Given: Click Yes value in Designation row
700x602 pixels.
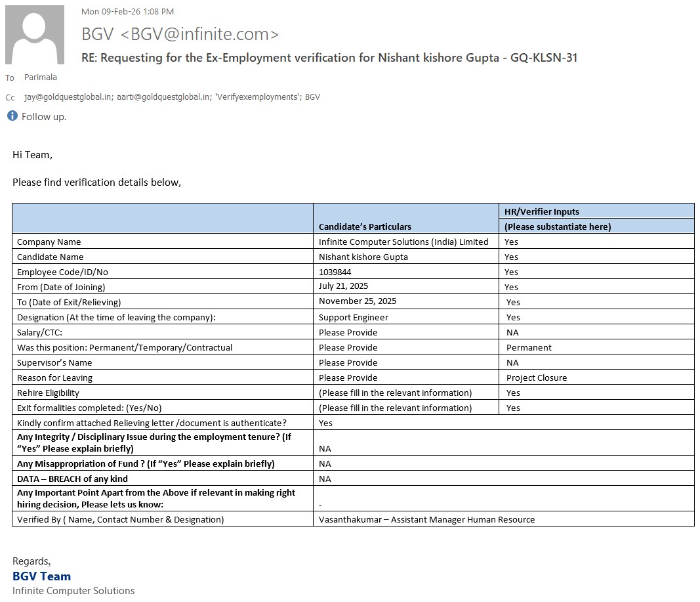Looking at the screenshot, I should point(513,318).
